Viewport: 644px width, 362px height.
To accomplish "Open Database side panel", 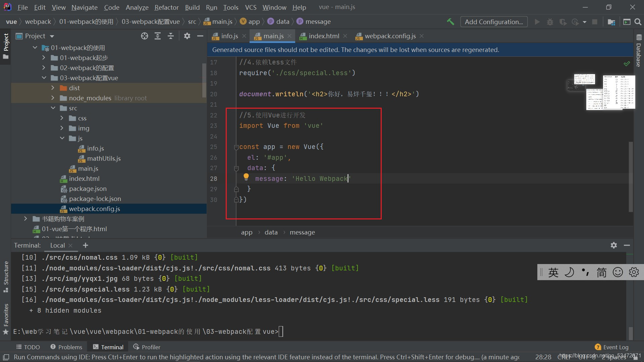I will click(x=639, y=50).
